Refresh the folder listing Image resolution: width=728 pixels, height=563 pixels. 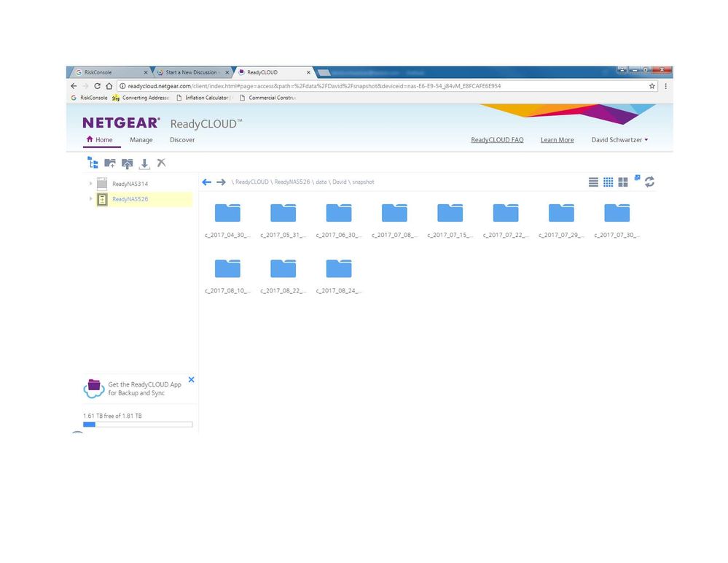tap(649, 182)
